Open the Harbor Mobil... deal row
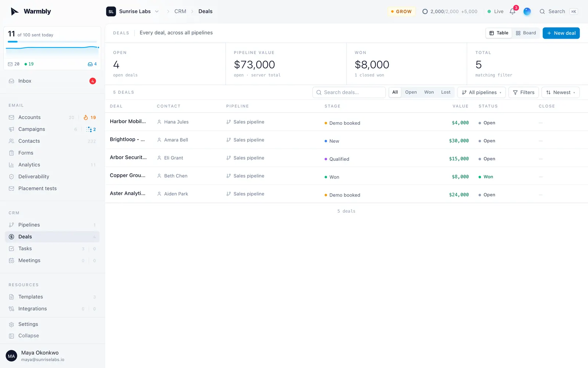The height and width of the screenshot is (368, 588). tap(346, 122)
